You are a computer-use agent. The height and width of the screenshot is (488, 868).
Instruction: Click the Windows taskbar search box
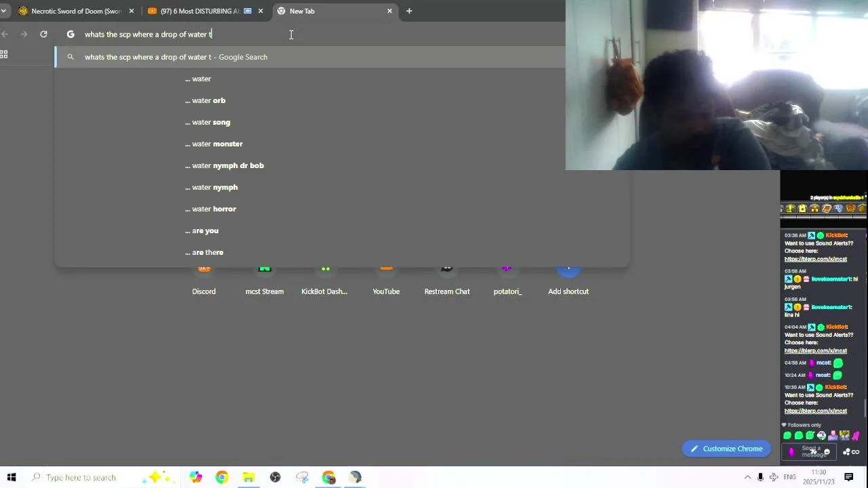coord(105,477)
